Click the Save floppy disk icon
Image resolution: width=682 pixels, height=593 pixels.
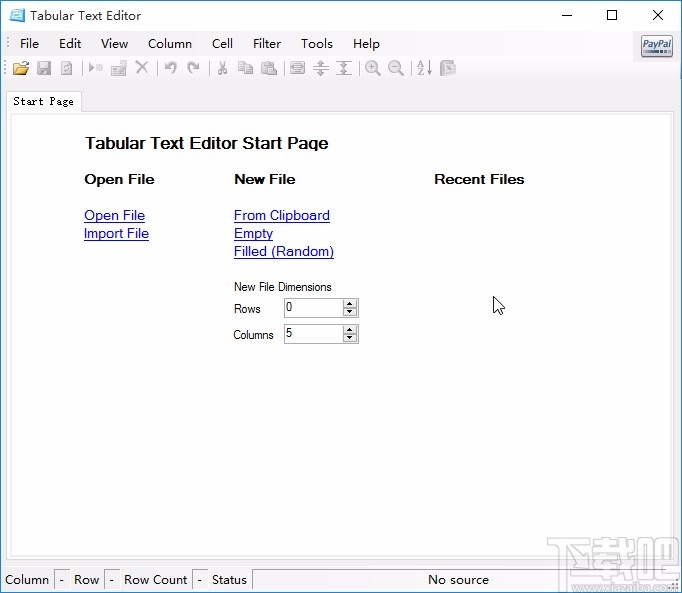point(44,68)
